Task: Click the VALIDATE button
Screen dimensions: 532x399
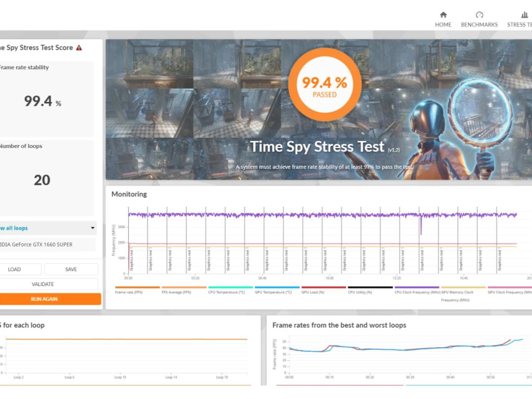Action: pos(43,284)
